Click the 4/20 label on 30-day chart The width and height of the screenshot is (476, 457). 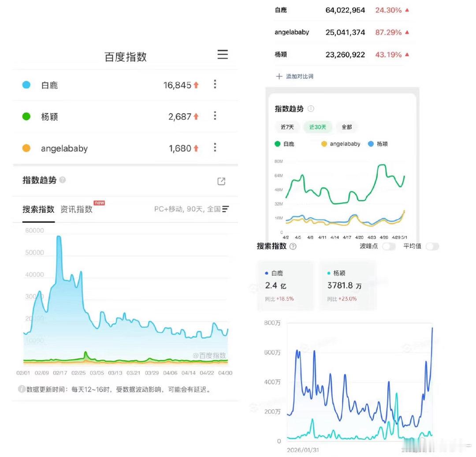click(359, 237)
